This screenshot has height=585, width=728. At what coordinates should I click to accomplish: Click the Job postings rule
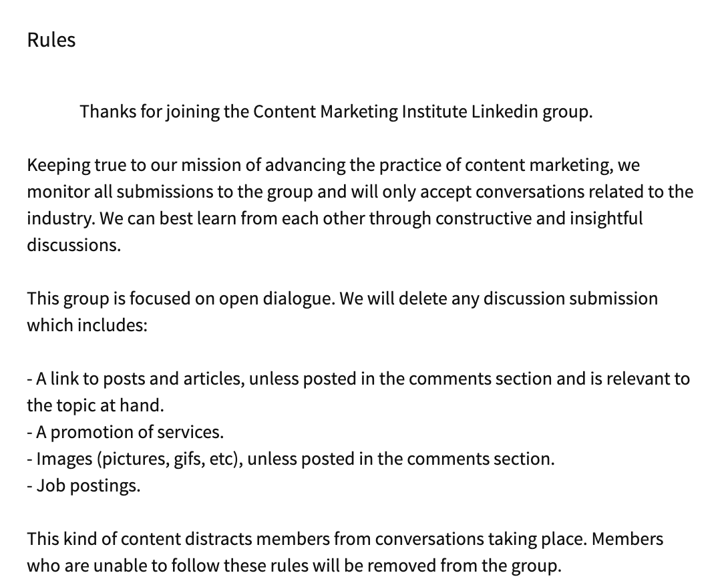83,485
